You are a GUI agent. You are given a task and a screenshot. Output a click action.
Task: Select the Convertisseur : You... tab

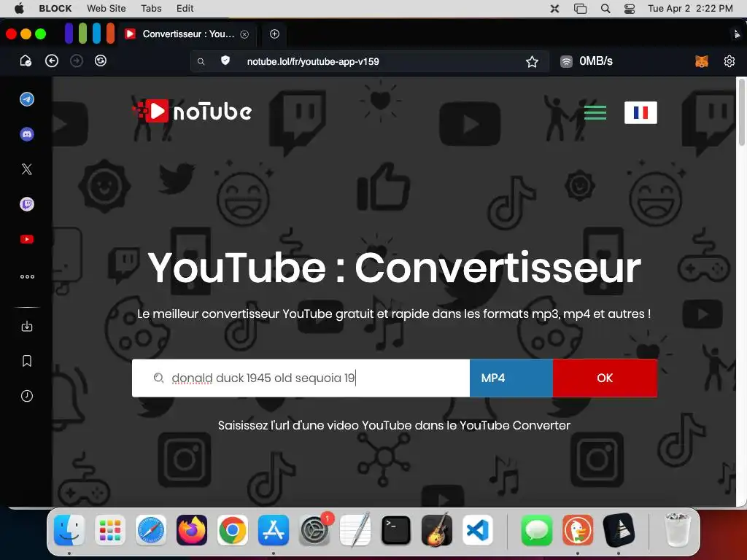[188, 34]
